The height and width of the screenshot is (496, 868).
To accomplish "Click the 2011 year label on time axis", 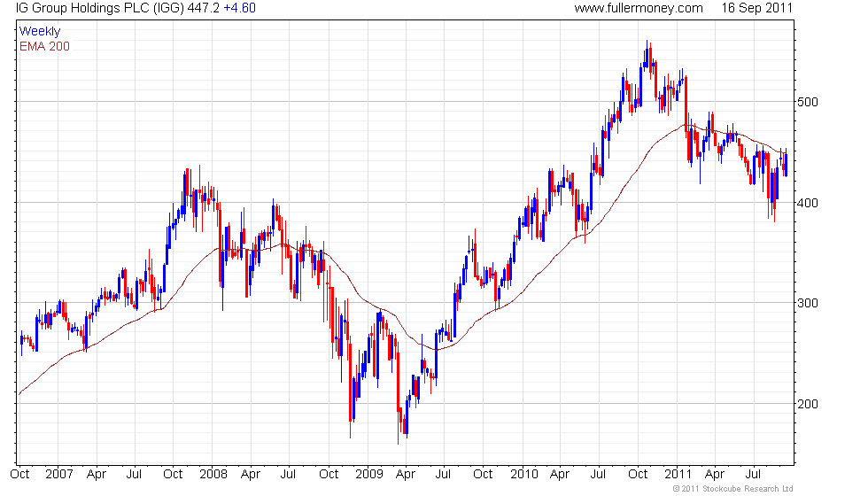I will click(x=678, y=475).
